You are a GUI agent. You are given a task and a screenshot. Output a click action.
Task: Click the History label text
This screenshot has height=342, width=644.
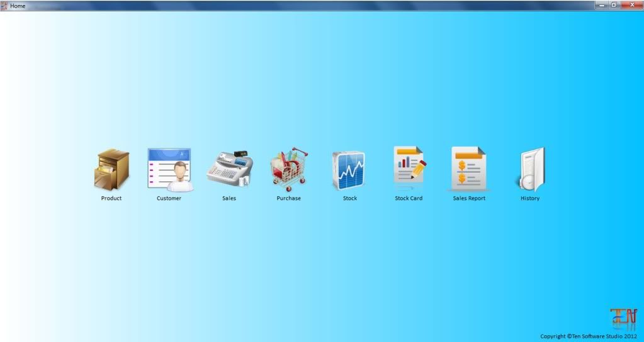pos(530,198)
